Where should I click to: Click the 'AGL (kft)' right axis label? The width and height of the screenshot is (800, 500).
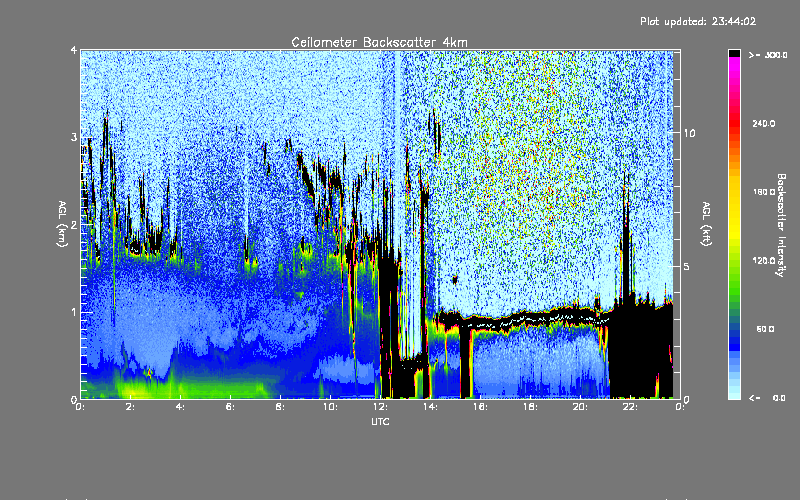[706, 224]
